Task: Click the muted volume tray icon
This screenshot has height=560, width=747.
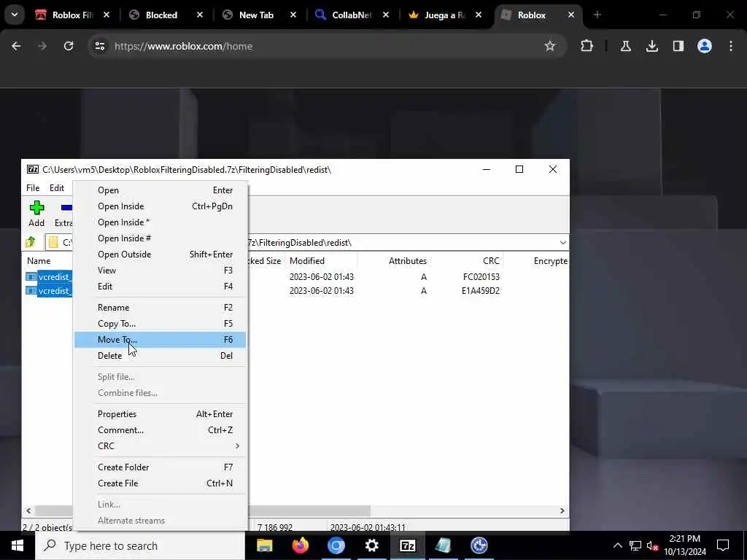Action: (652, 545)
